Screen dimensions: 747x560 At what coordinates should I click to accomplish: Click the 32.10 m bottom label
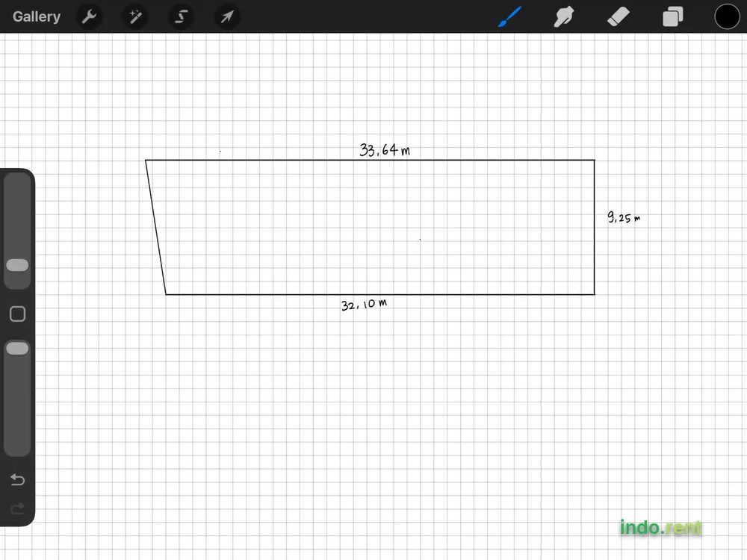pos(364,305)
